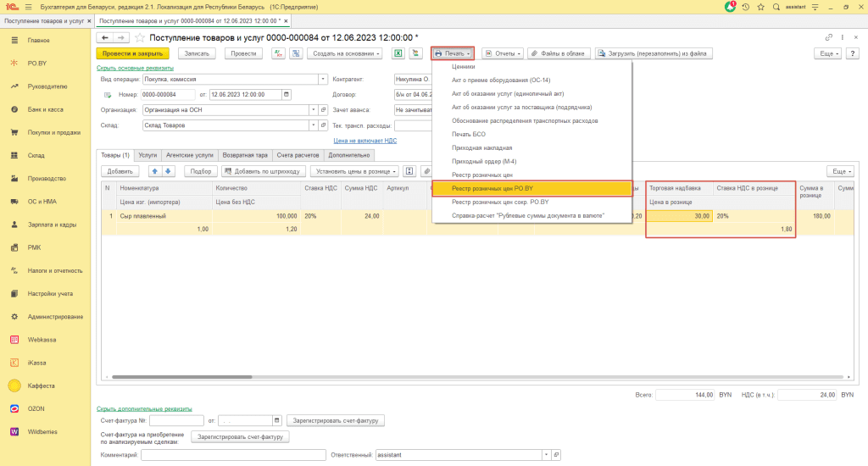Expand the Вид операции dropdown
This screenshot has width=868, height=466.
click(x=323, y=79)
